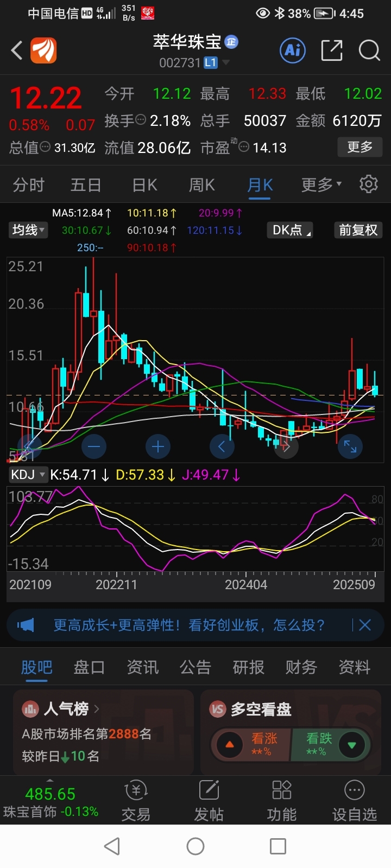The image size is (391, 868).
Task: Open the 更高成长+更高弹性 banner link
Action: coord(189,625)
